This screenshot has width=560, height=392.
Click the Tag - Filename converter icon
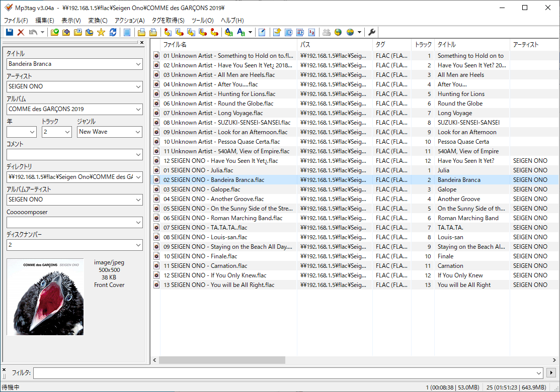pyautogui.click(x=168, y=32)
